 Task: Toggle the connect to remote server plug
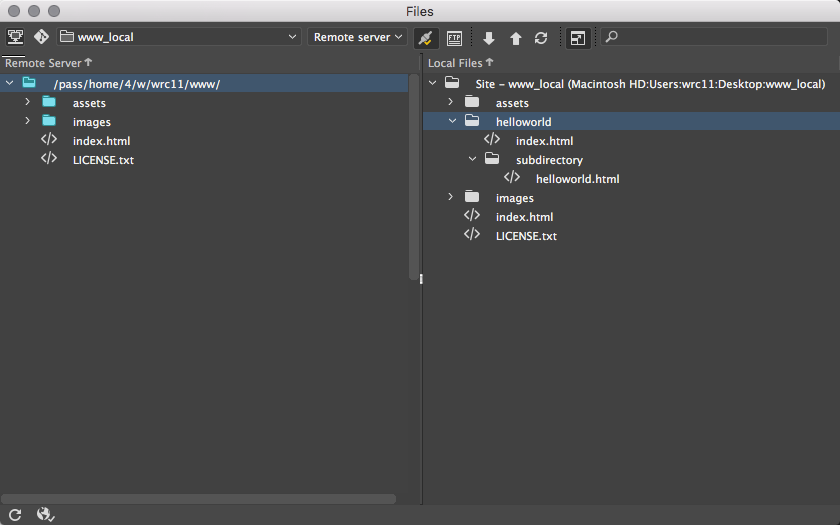click(425, 38)
